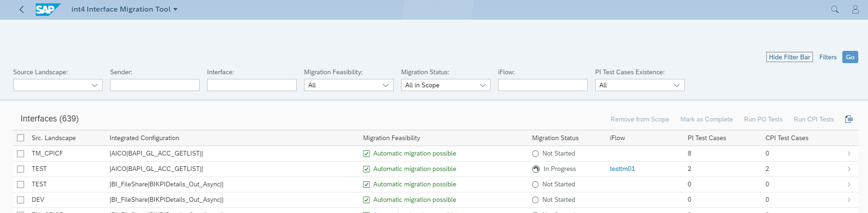Screen dimensions: 868x213
Task: Click the table export icon
Action: (x=848, y=119)
